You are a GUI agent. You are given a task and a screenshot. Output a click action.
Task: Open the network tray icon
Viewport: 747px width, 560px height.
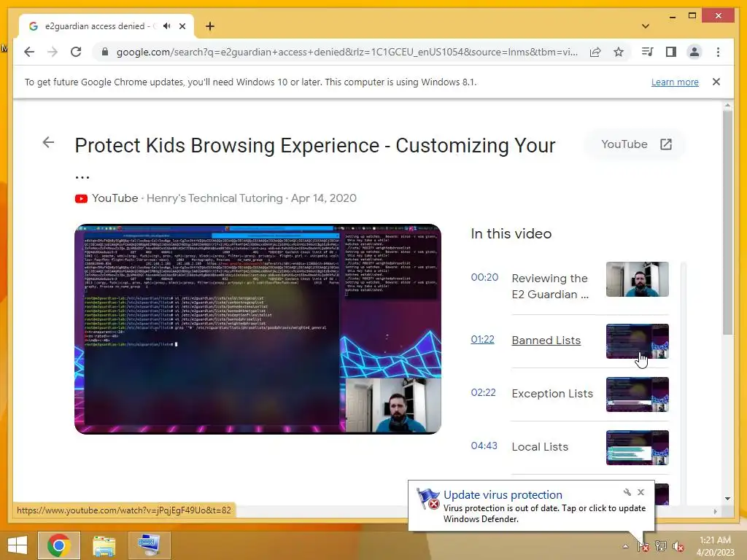tap(660, 546)
